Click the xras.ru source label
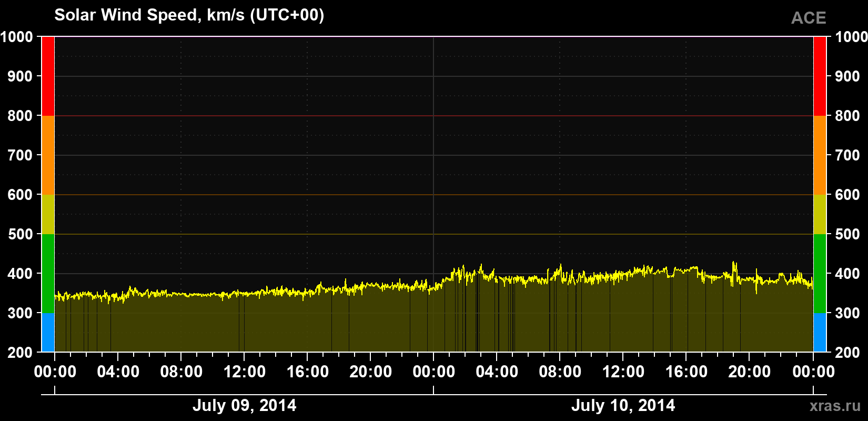This screenshot has height=421, width=868. [835, 406]
